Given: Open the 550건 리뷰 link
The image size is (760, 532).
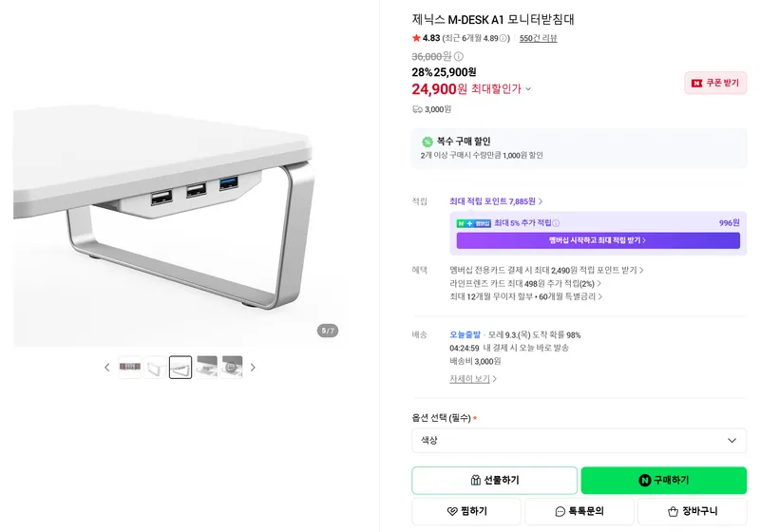Looking at the screenshot, I should [x=538, y=38].
